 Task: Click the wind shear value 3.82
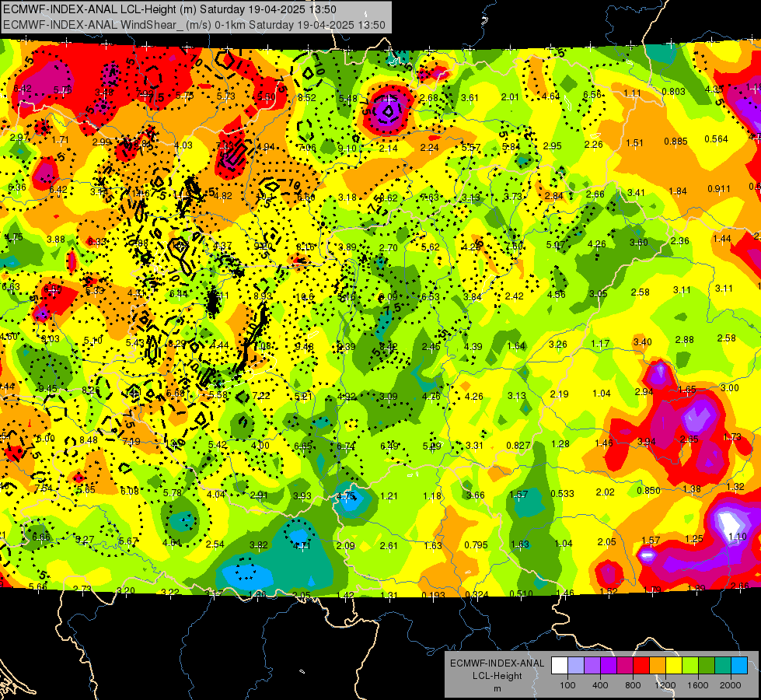tap(259, 545)
